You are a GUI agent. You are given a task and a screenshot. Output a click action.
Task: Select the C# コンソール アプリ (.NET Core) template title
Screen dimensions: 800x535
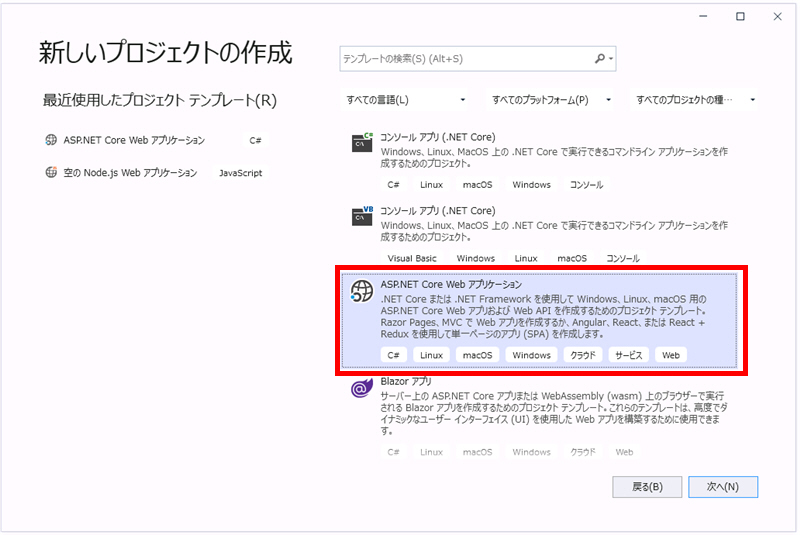click(x=438, y=137)
